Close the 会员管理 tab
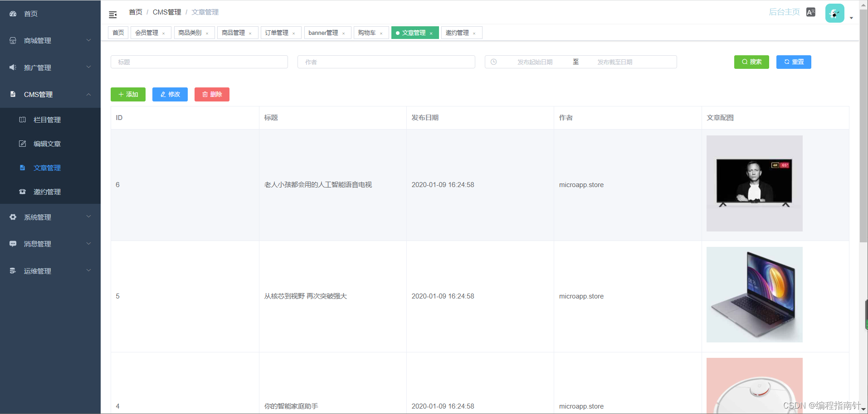Screen dimensions: 868x414 (164, 33)
